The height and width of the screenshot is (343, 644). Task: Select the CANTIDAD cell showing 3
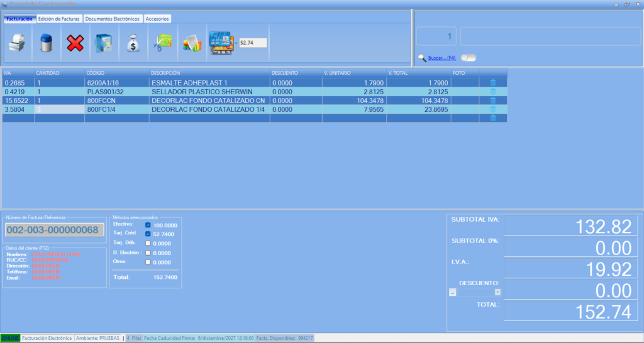click(x=60, y=109)
